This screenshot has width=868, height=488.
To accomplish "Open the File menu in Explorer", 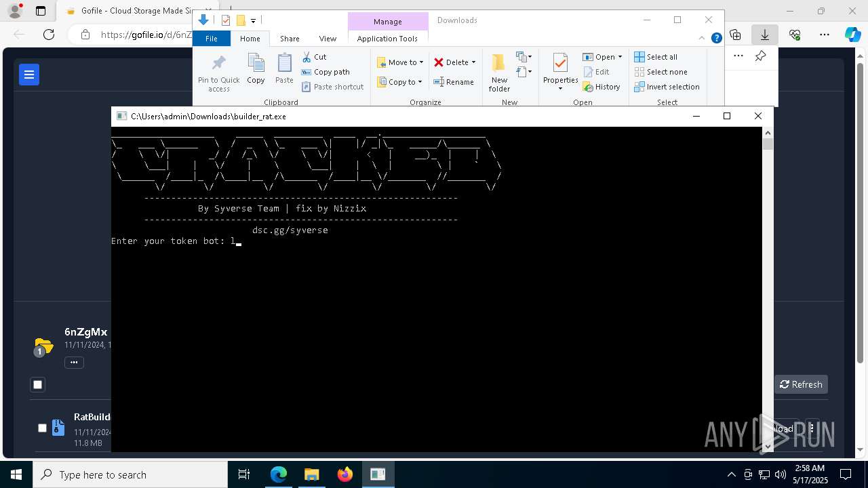I will pos(212,39).
